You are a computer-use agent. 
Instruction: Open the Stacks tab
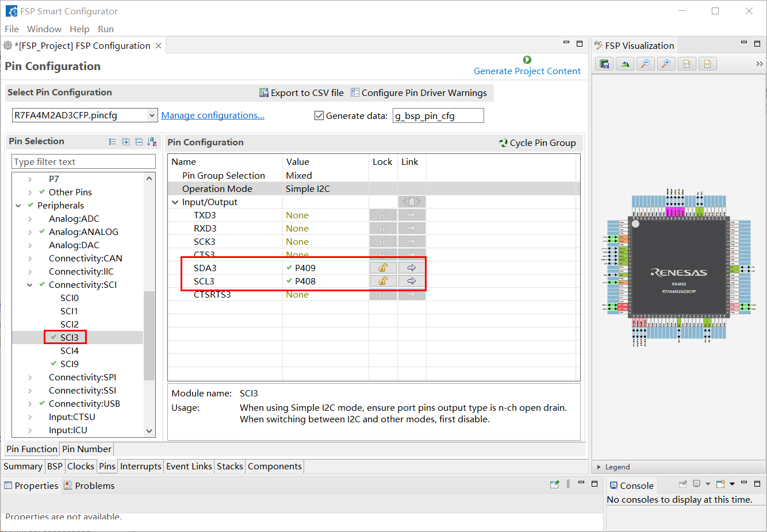tap(230, 467)
